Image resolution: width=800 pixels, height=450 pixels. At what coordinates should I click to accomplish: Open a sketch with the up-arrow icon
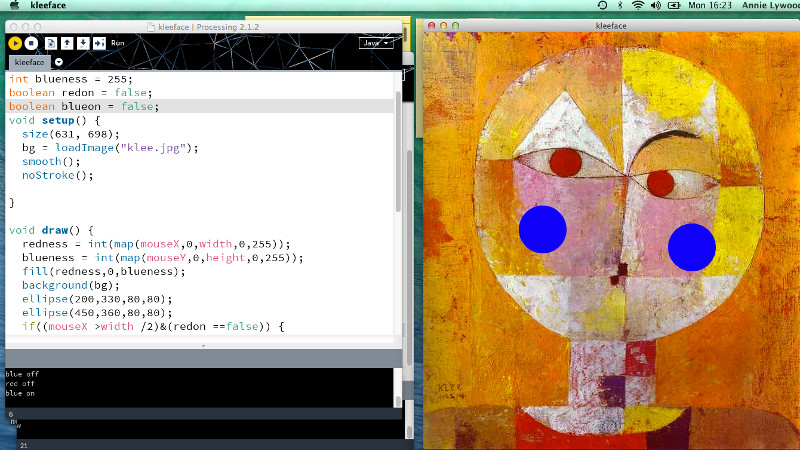click(x=67, y=43)
